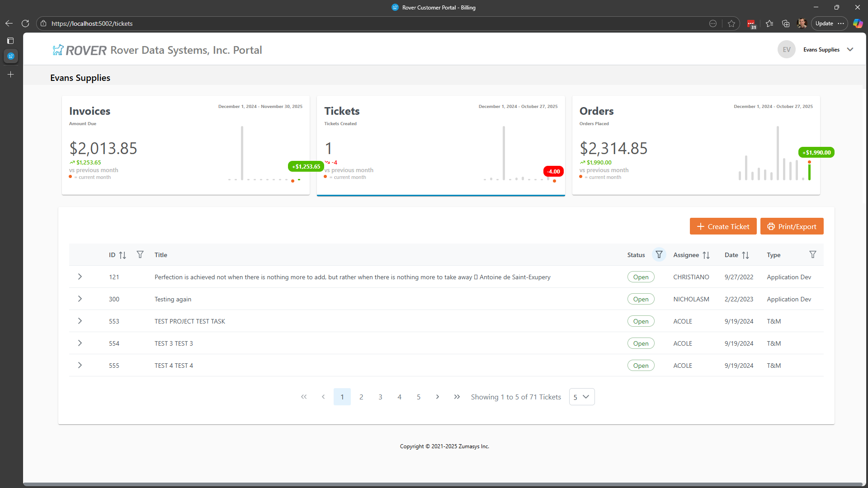Expand ticket row 121

pyautogui.click(x=80, y=277)
